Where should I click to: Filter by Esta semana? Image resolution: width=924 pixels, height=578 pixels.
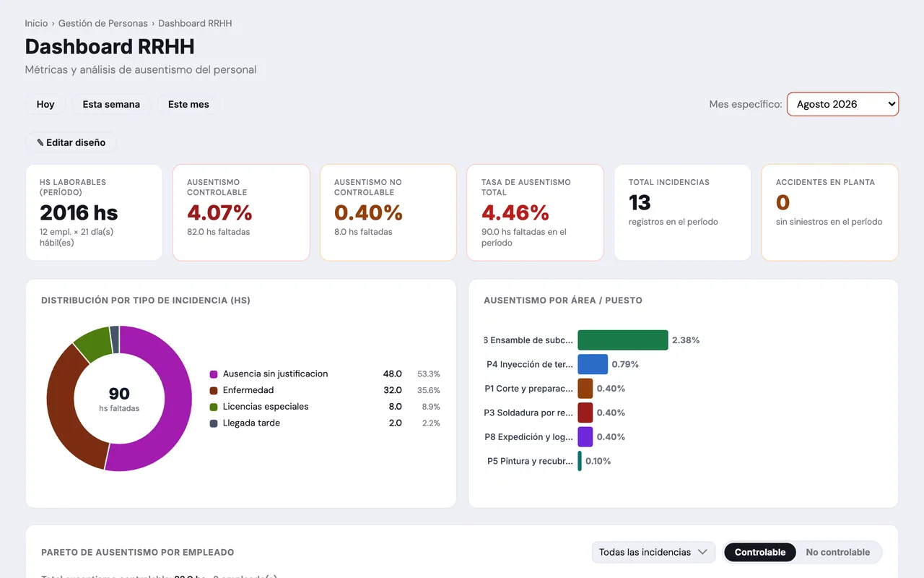click(111, 104)
